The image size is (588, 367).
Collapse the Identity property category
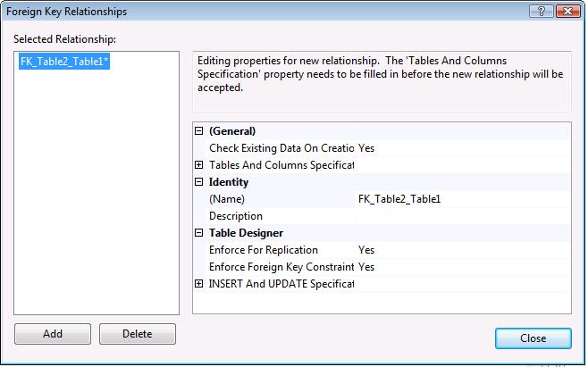(199, 182)
